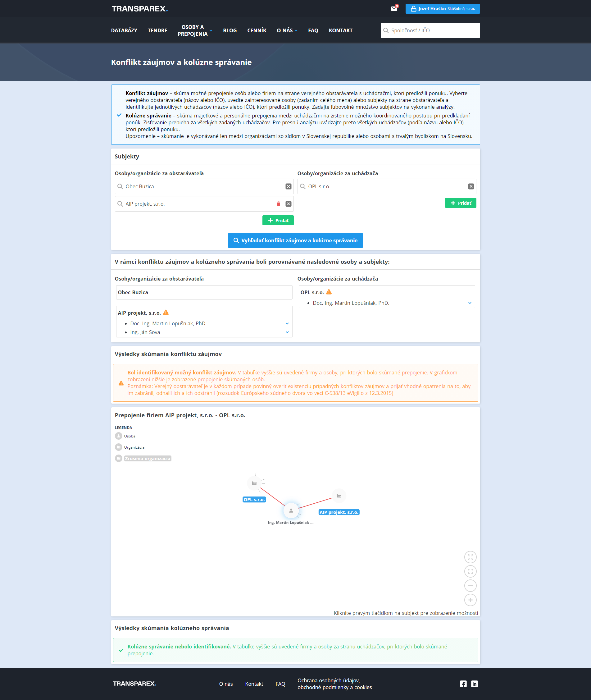Clear the Obec Buzica field with X icon
This screenshot has height=700, width=591.
(288, 186)
